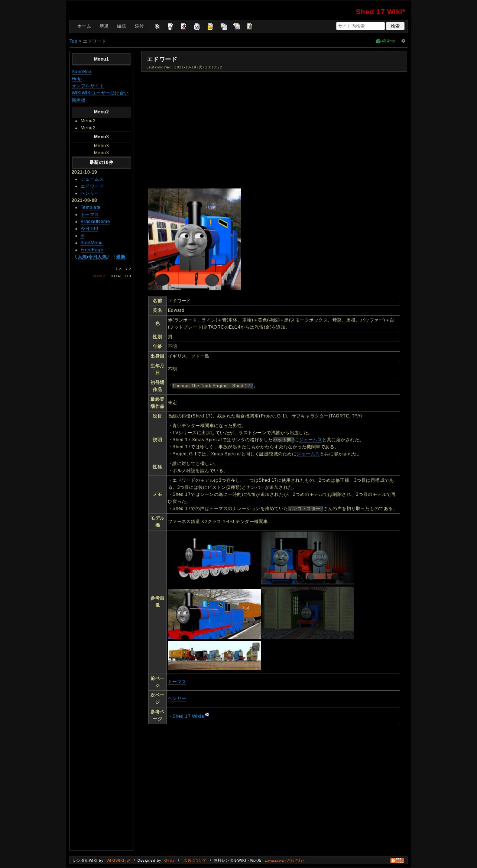Open BracketName recent page link
Screen dimensions: 477x868
(x=95, y=222)
